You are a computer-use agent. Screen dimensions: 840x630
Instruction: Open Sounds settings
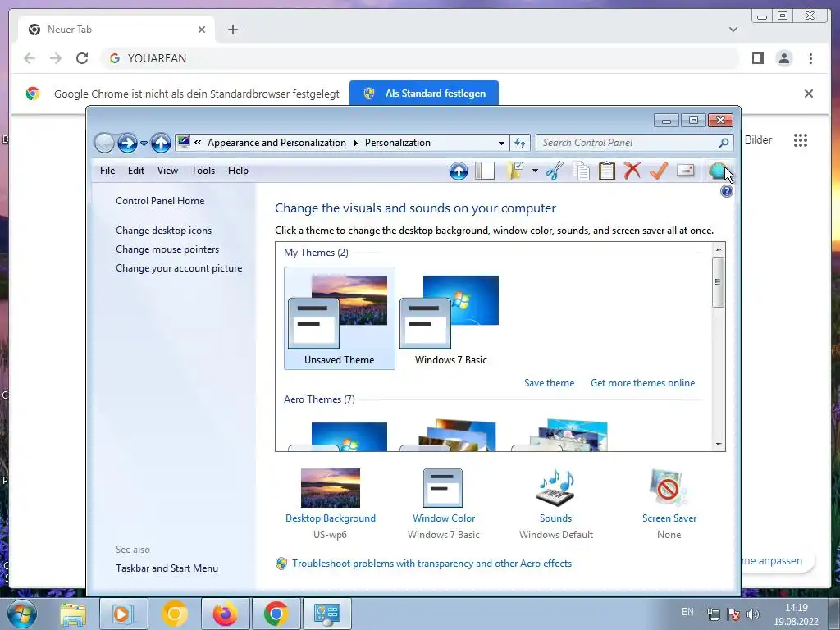tap(555, 504)
